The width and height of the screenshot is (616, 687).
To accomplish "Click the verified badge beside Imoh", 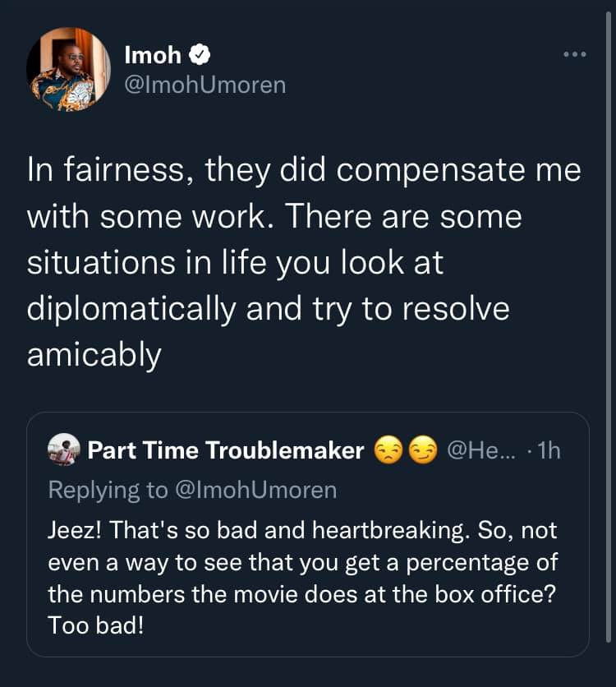I will click(x=201, y=55).
